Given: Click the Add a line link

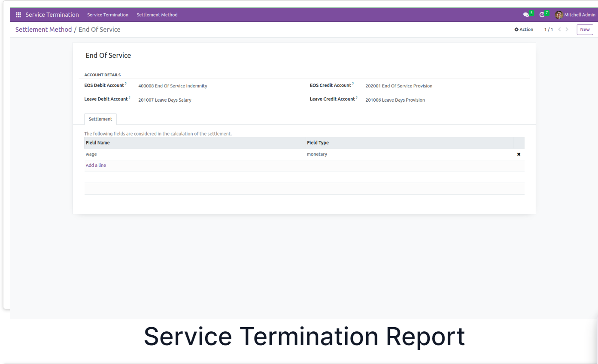Looking at the screenshot, I should point(96,165).
